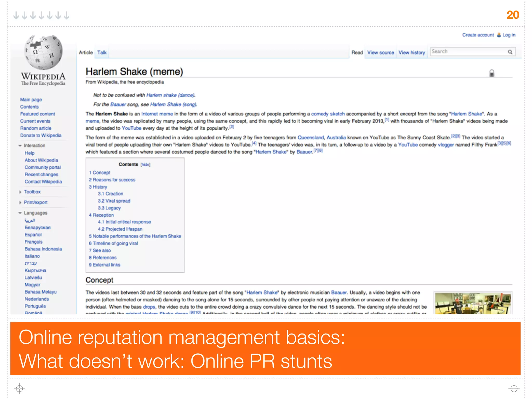Click the search magnifier icon
Viewport: 532px width, 399px height.
tap(510, 52)
